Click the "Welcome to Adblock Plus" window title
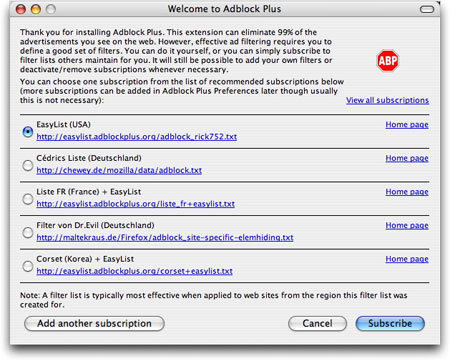The width and height of the screenshot is (450, 361). click(224, 9)
